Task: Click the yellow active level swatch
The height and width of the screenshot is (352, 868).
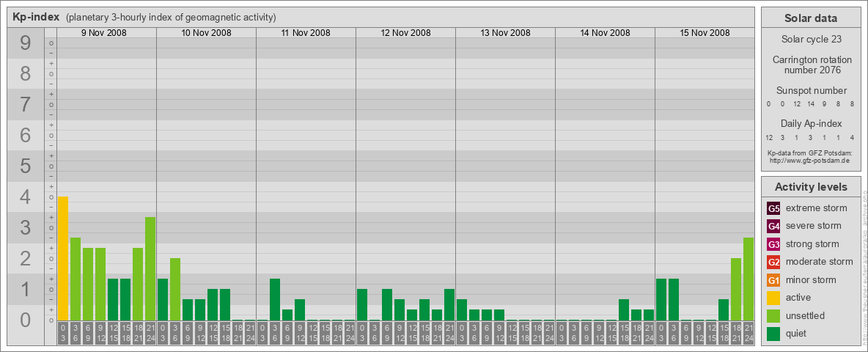Action: (x=773, y=298)
